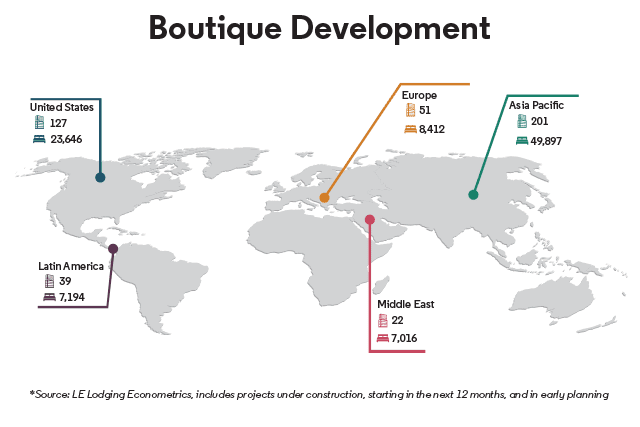Click the orange Europe bed icon
Screen dimensions: 640x427
(x=411, y=128)
